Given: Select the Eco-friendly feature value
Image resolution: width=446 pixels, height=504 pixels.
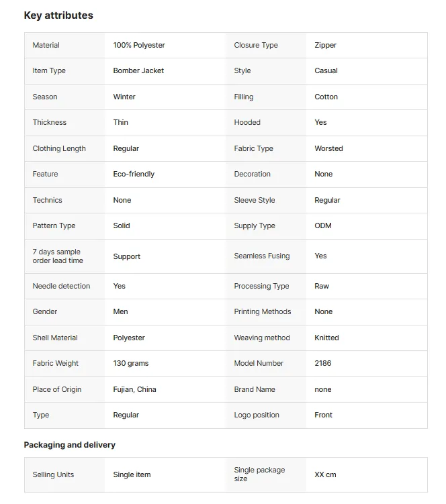Looking at the screenshot, I should [134, 174].
